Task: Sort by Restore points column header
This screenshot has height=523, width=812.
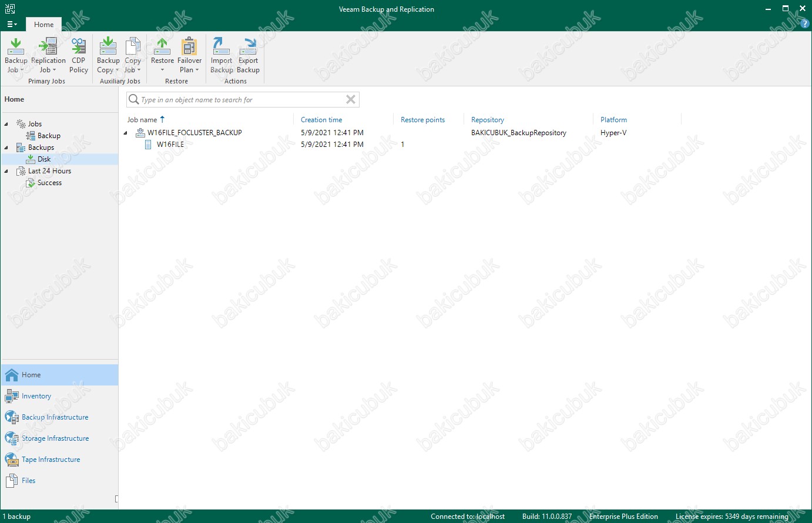Action: point(422,120)
